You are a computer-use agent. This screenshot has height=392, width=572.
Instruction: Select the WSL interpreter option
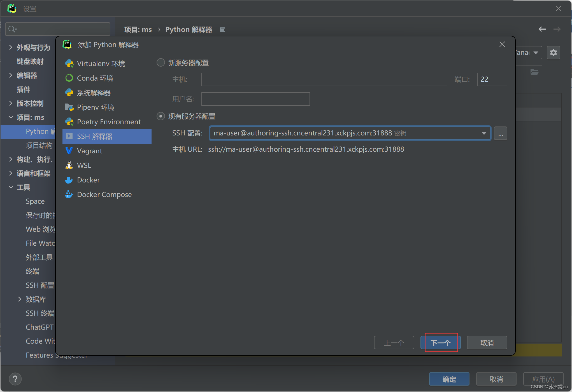(84, 165)
